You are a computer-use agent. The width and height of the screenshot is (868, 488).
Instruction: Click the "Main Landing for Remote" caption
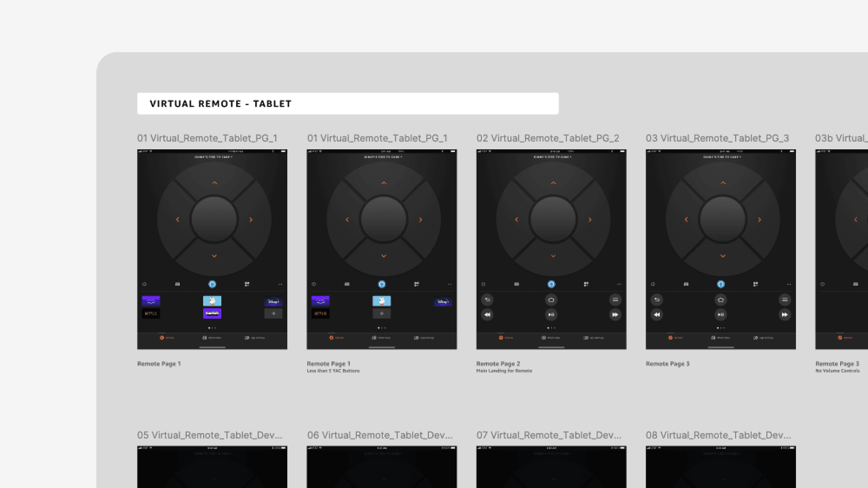504,371
